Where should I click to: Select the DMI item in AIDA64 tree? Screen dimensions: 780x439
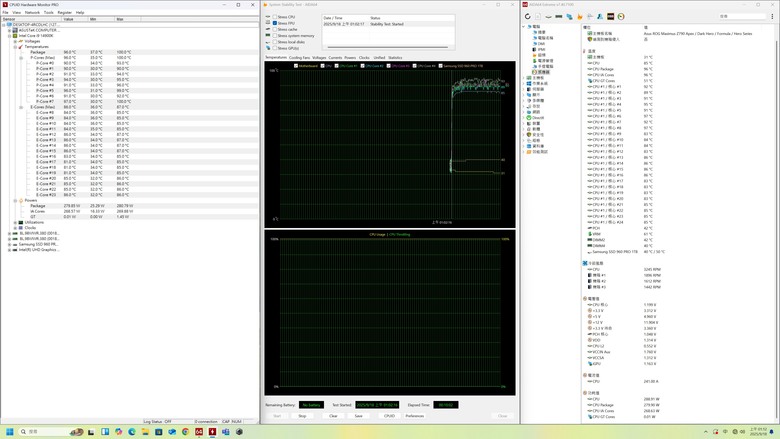coord(541,44)
